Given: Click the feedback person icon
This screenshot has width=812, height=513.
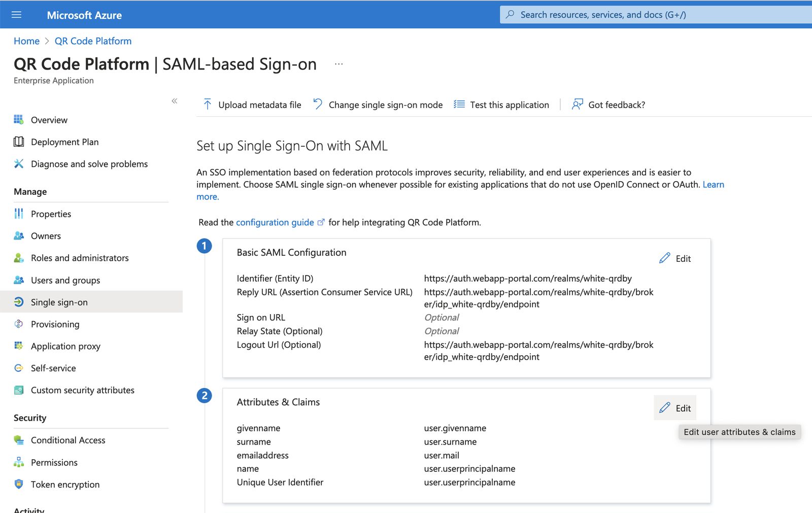Looking at the screenshot, I should [x=578, y=104].
